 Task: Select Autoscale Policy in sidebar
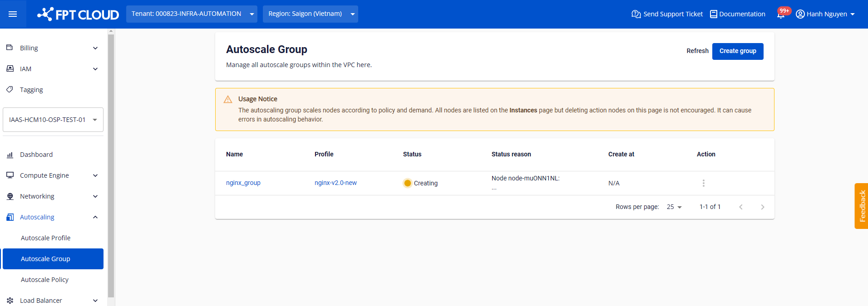coord(45,280)
